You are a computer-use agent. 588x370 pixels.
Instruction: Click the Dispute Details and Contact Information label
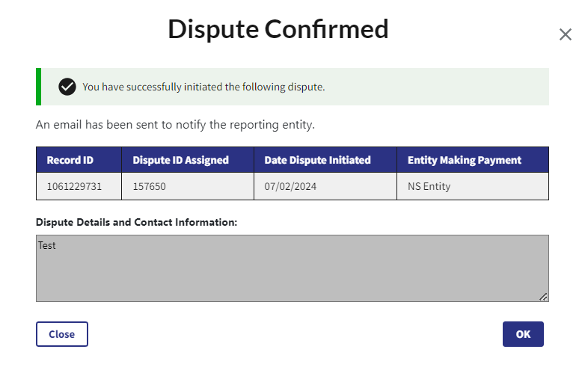pyautogui.click(x=136, y=223)
